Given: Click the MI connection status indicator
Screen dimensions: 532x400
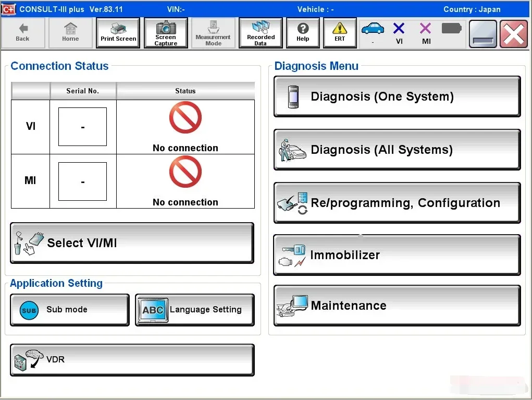Looking at the screenshot, I should (426, 33).
